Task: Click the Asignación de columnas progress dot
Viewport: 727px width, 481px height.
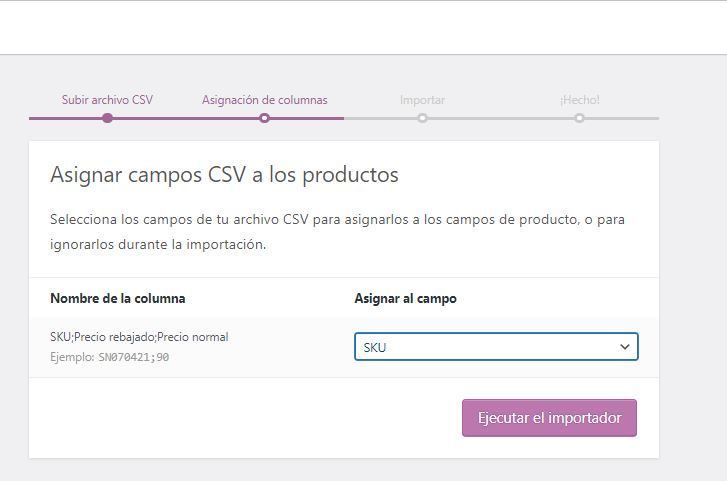Action: pyautogui.click(x=264, y=118)
